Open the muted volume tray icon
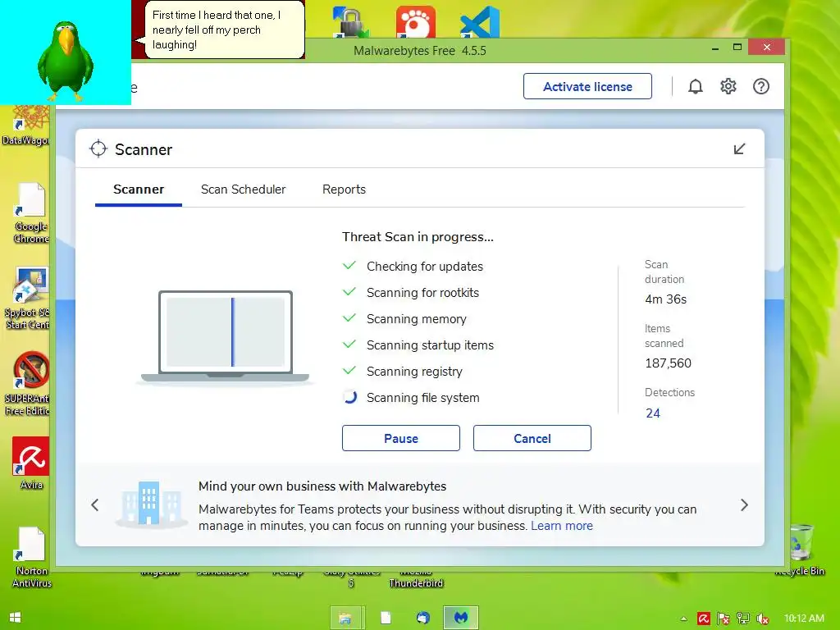Image resolution: width=840 pixels, height=630 pixels. coord(763,619)
